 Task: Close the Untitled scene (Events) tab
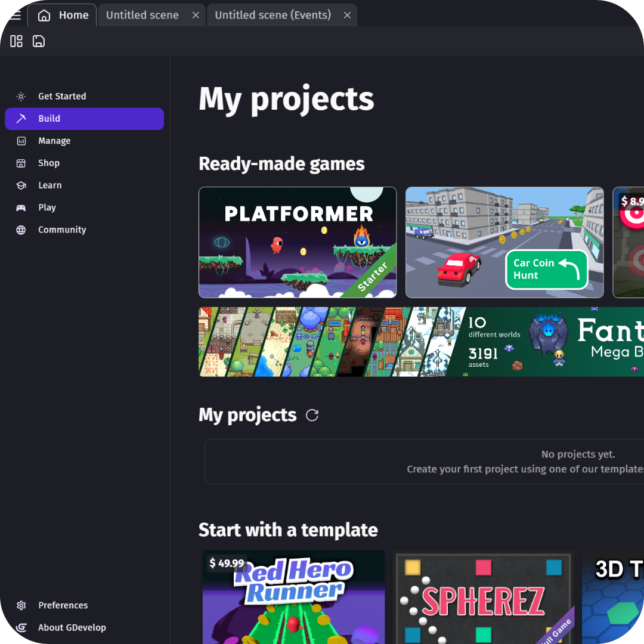pos(347,16)
